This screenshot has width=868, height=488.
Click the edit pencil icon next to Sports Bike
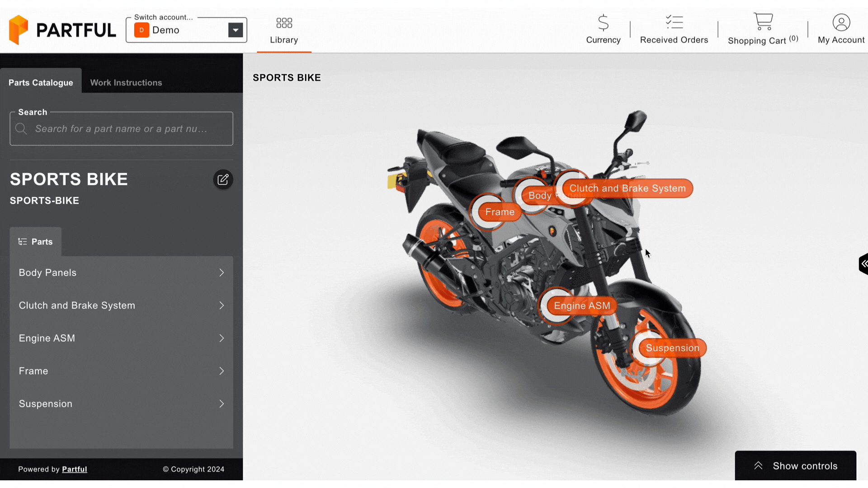click(222, 179)
